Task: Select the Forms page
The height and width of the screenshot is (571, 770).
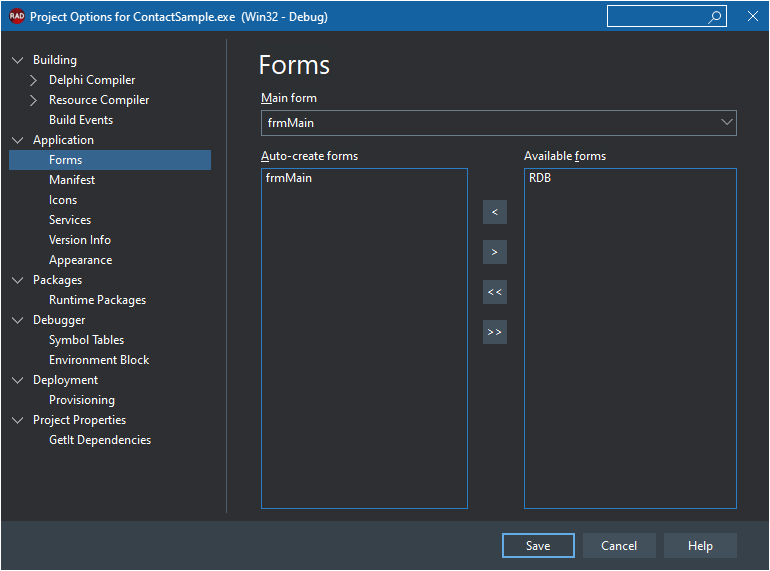Action: pos(110,160)
